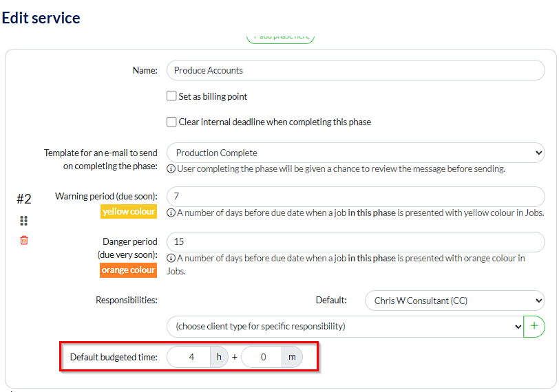Delete phase #2 with the trash icon
559x392 pixels.
point(24,240)
